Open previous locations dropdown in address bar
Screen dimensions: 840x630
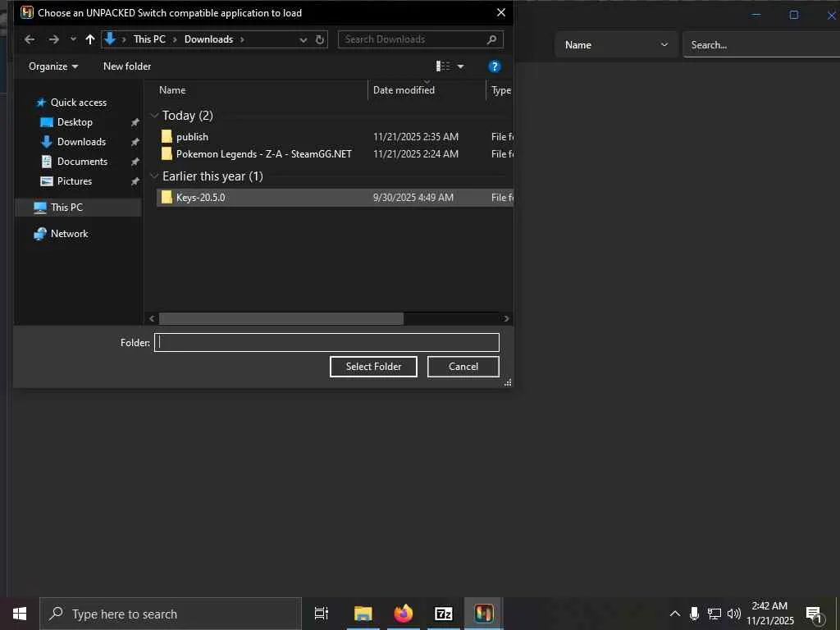(304, 39)
